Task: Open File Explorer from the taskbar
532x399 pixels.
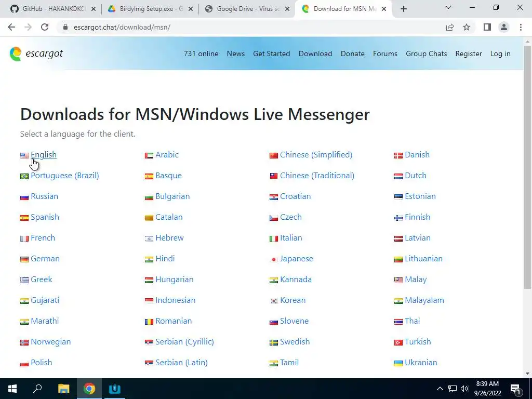Action: [63, 389]
